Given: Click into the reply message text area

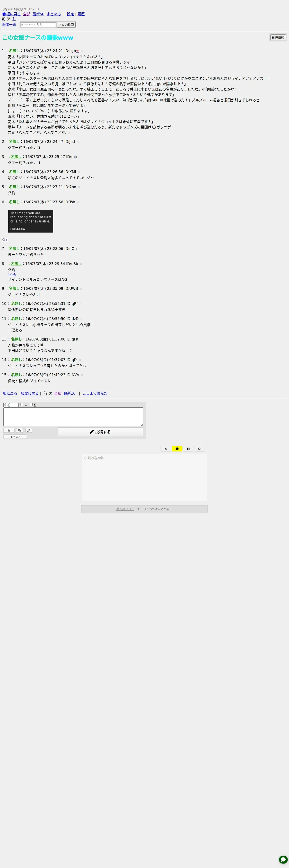Looking at the screenshot, I should (x=73, y=417).
